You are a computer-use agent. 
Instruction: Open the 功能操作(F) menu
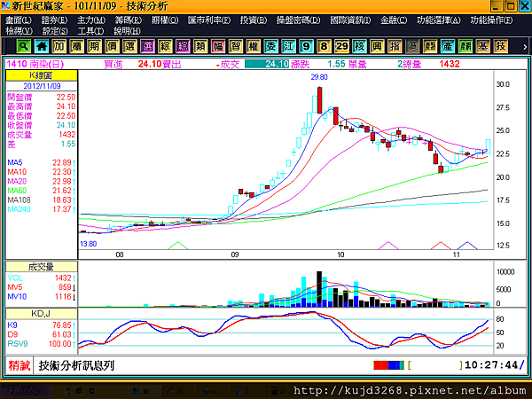[491, 20]
